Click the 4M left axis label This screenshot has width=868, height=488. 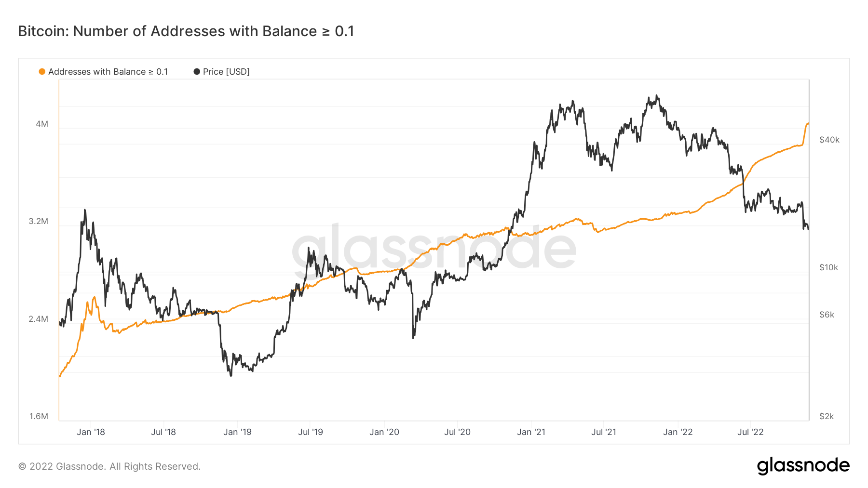coord(42,124)
